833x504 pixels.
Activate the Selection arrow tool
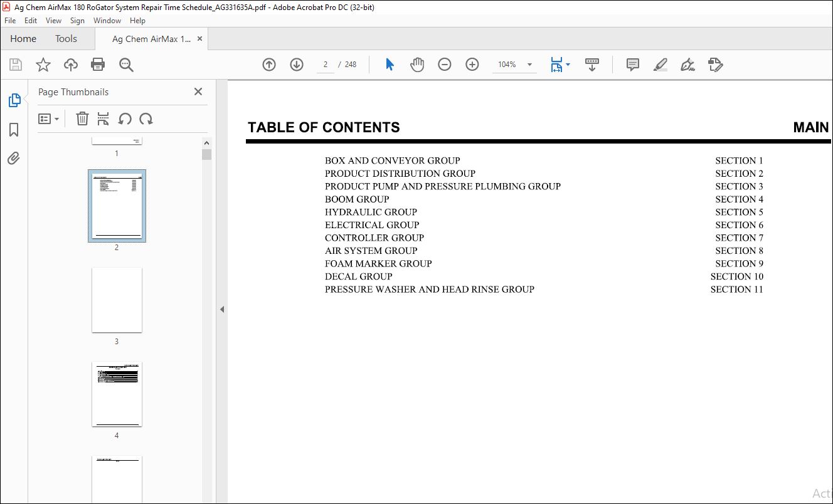390,65
